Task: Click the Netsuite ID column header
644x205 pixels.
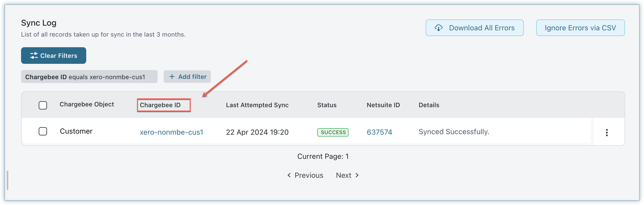Action: tap(383, 105)
